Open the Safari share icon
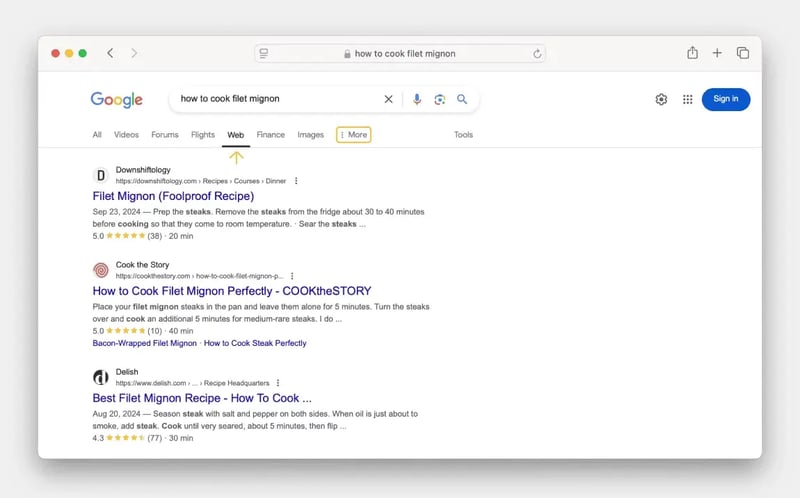 [x=692, y=53]
